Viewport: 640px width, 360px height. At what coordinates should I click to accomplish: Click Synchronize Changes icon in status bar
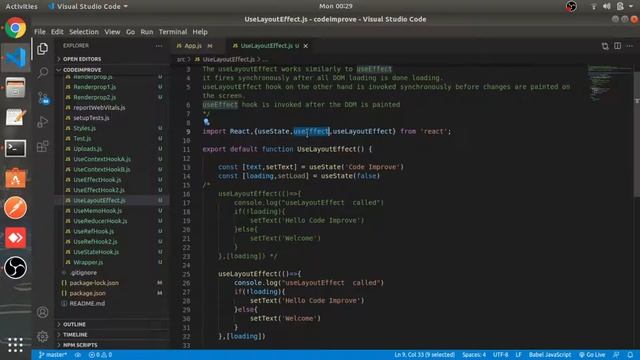[78, 355]
